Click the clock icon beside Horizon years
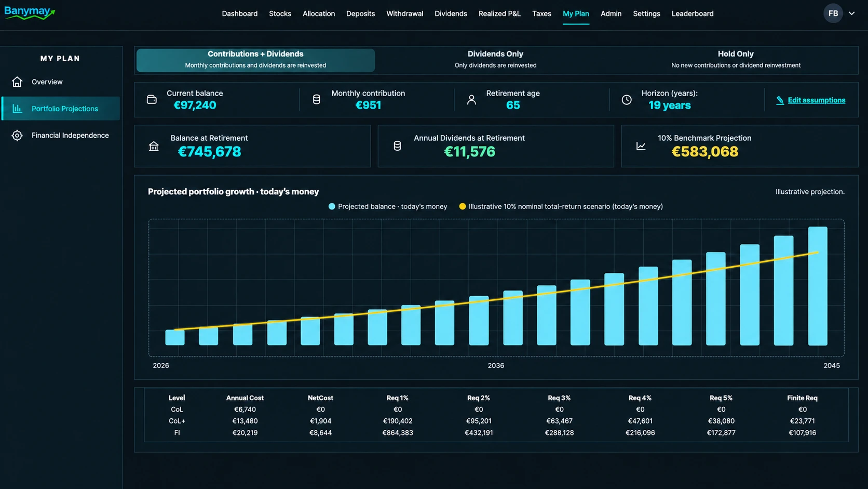Image resolution: width=868 pixels, height=489 pixels. tap(627, 99)
